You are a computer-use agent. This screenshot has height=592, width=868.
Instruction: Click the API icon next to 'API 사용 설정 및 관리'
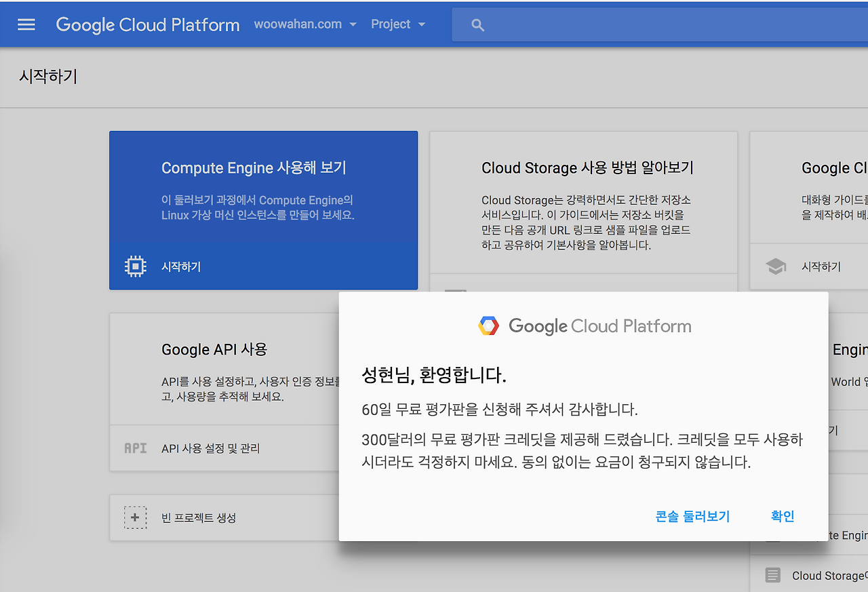pos(135,448)
